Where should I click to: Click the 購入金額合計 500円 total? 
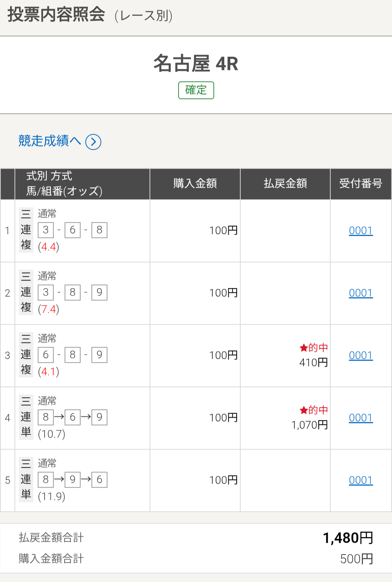(356, 559)
